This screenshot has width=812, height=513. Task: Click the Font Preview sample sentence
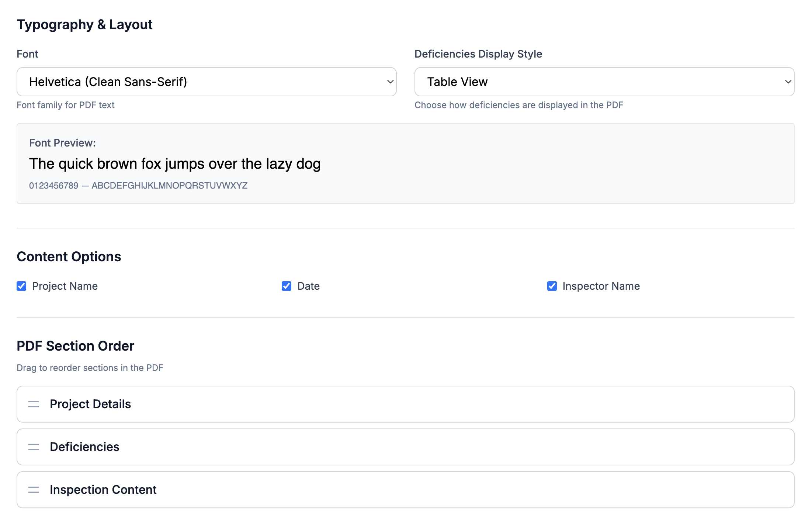point(175,163)
